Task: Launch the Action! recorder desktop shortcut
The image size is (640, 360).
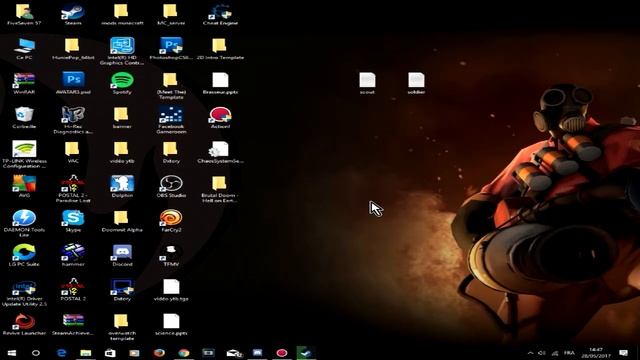Action: (x=220, y=118)
